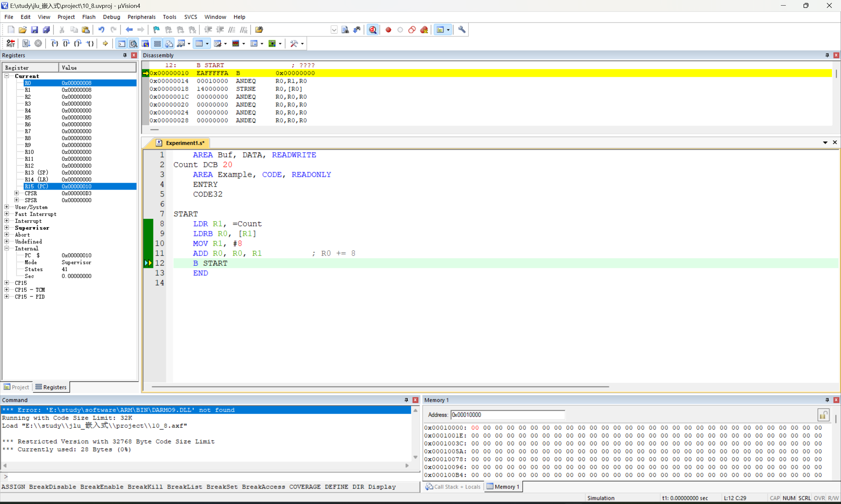
Task: Open the editor tab list dropdown arrow
Action: 825,142
